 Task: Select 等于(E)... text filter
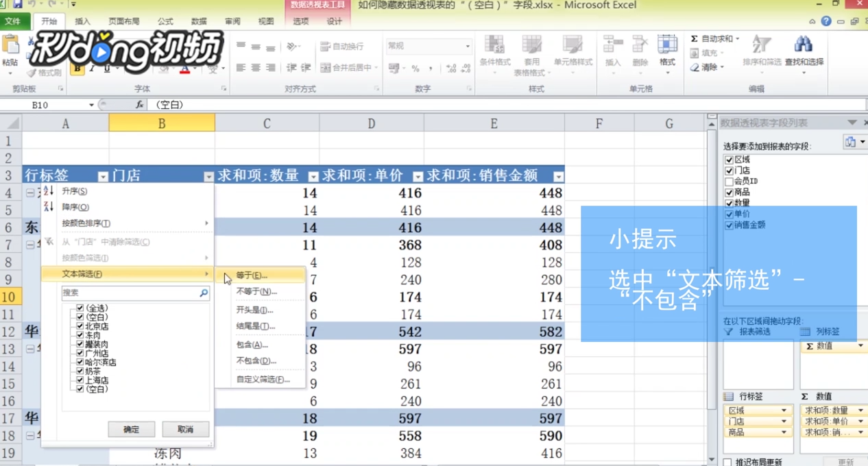[260, 275]
